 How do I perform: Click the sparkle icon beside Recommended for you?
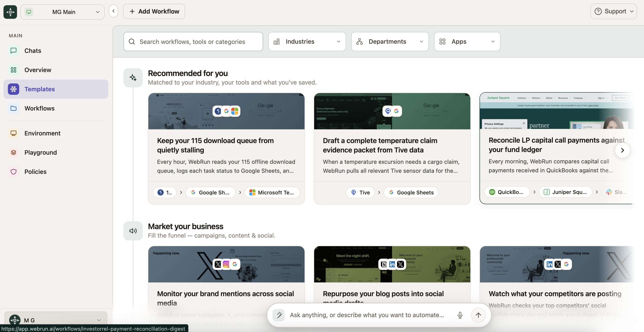click(x=133, y=78)
